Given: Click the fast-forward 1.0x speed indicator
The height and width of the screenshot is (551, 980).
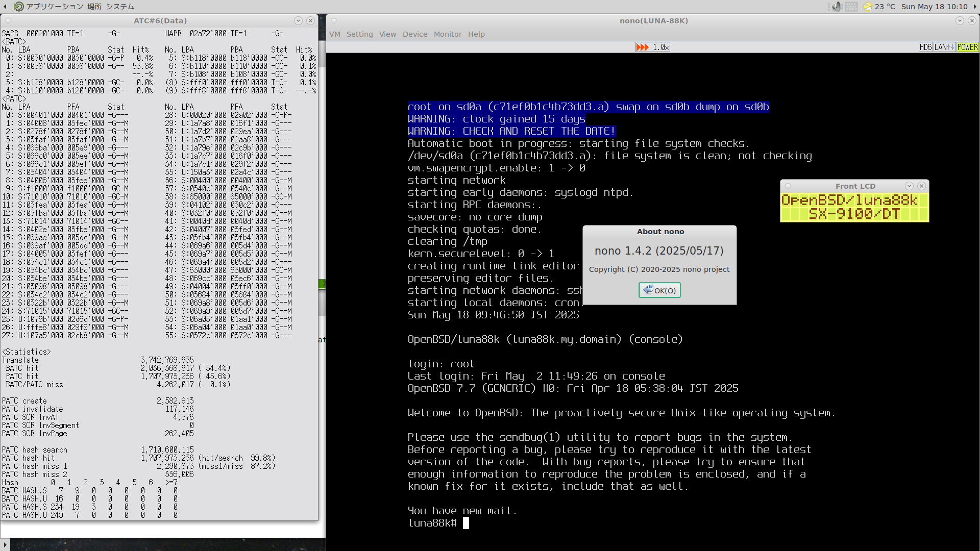Looking at the screenshot, I should 652,47.
